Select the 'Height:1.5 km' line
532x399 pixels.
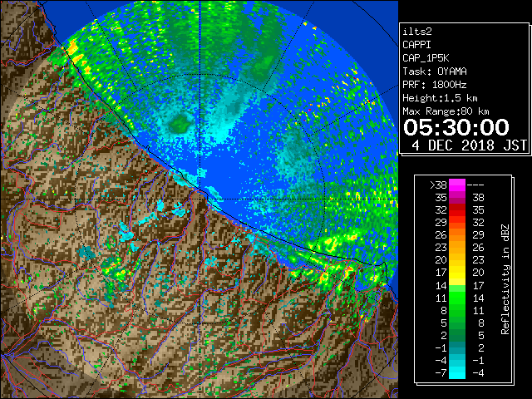pos(440,98)
